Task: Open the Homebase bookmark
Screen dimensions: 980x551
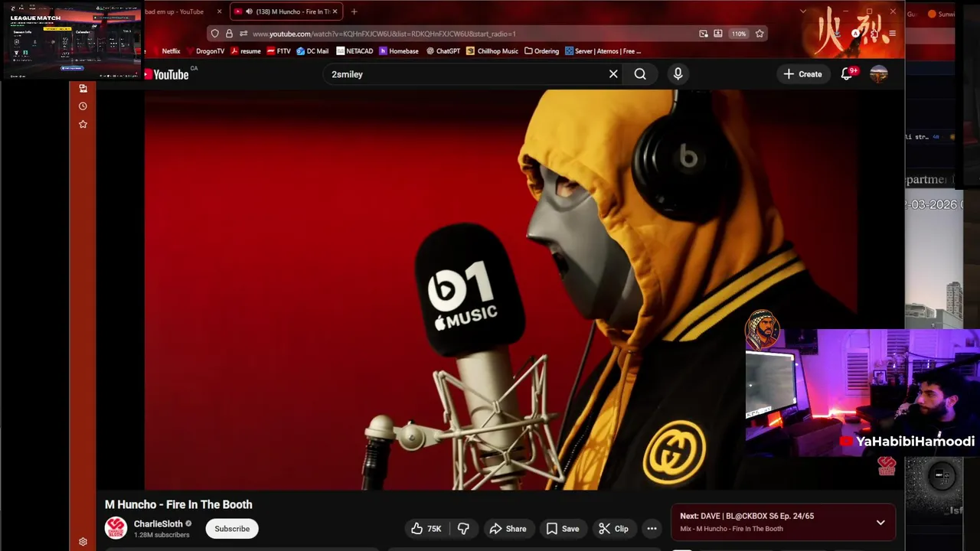Action: pyautogui.click(x=399, y=51)
